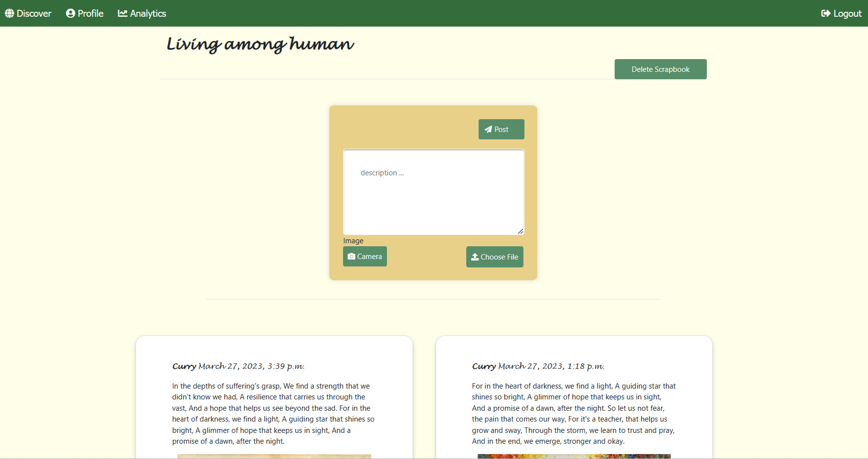Delete the scrapbook

coord(660,69)
